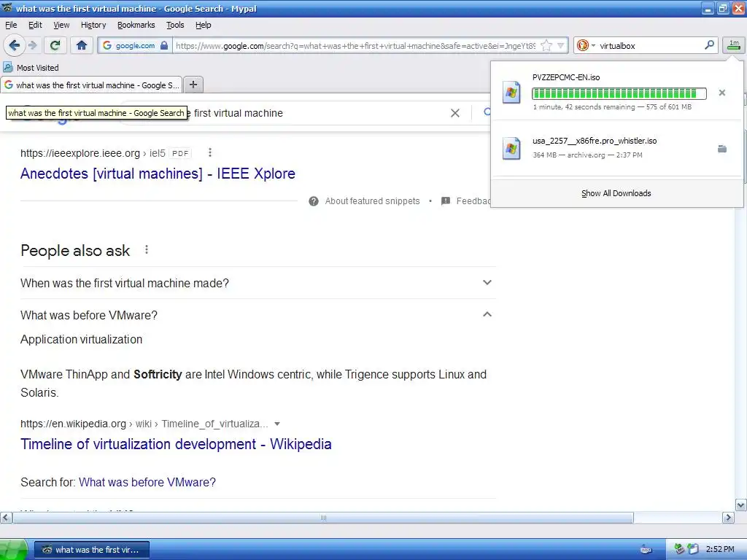The image size is (747, 560).
Task: Collapse What was before VMware question
Action: click(x=258, y=315)
